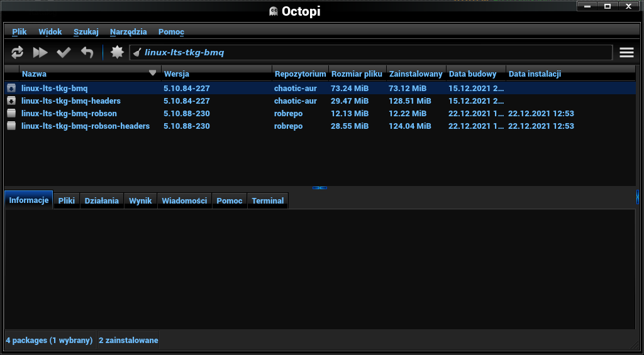The width and height of the screenshot is (644, 355).
Task: Click version 5.10.84-227 of linux-lts-tkg-bmq-headers
Action: [x=186, y=101]
